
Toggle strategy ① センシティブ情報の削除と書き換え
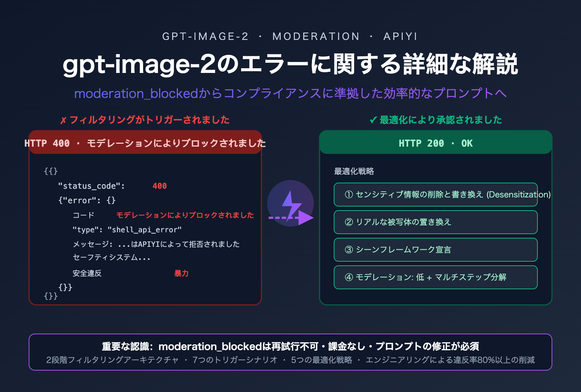(435, 195)
